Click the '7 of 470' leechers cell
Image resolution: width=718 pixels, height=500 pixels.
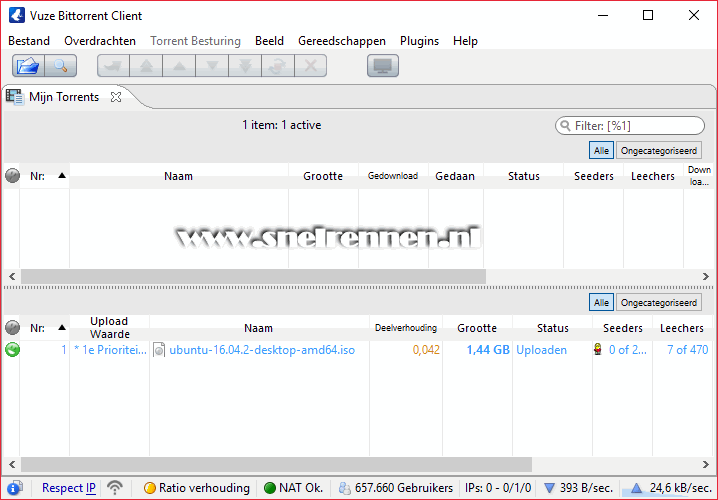pos(687,350)
